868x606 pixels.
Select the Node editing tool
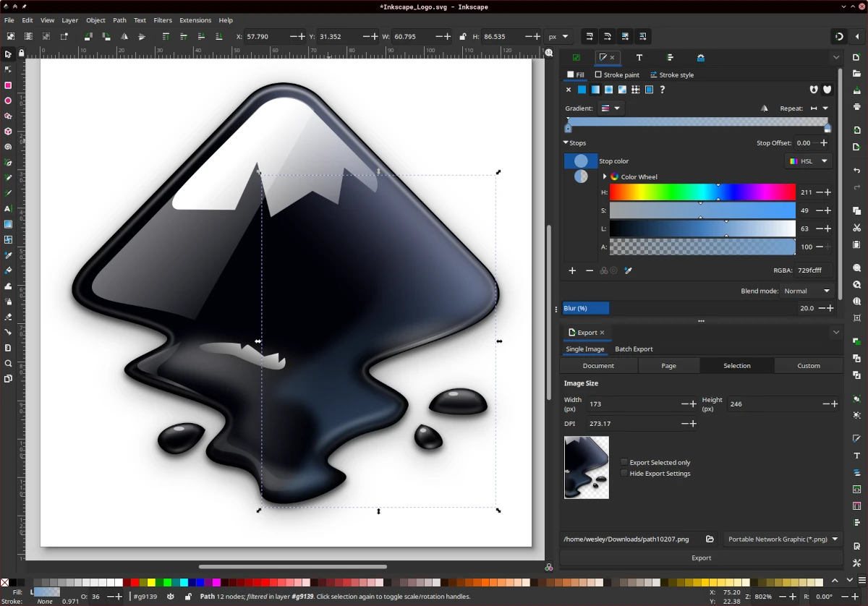(8, 69)
